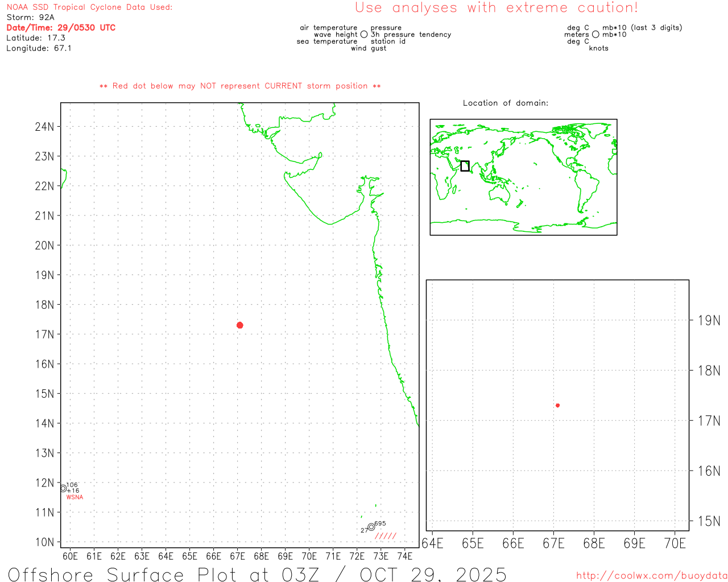Image resolution: width=728 pixels, height=582 pixels.
Task: Click the red dot position warning note
Action: tap(240, 86)
